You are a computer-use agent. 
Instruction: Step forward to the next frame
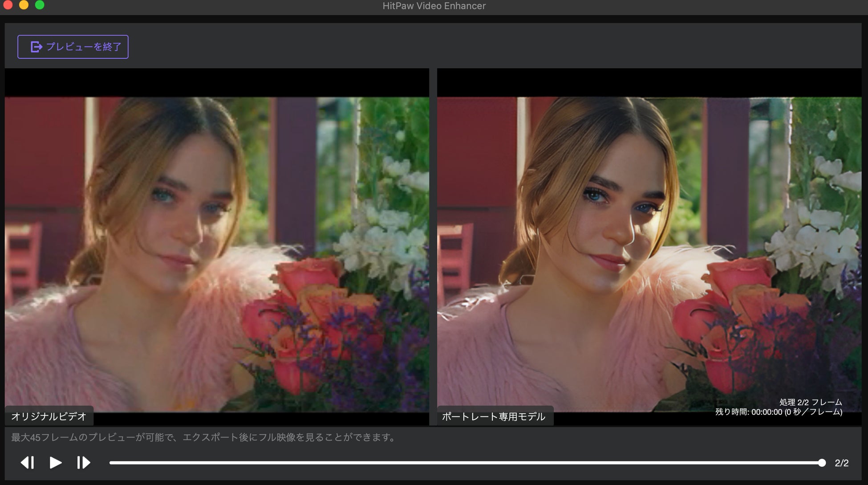pyautogui.click(x=83, y=463)
